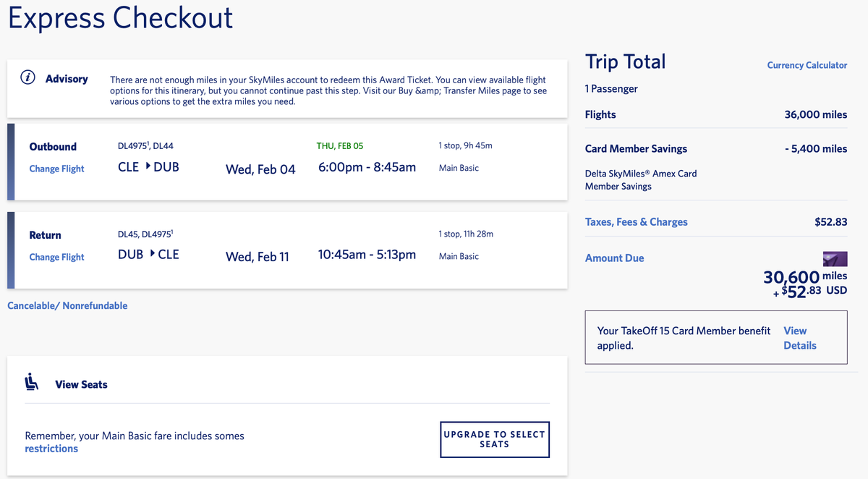Expand the View Seats section

pos(81,384)
